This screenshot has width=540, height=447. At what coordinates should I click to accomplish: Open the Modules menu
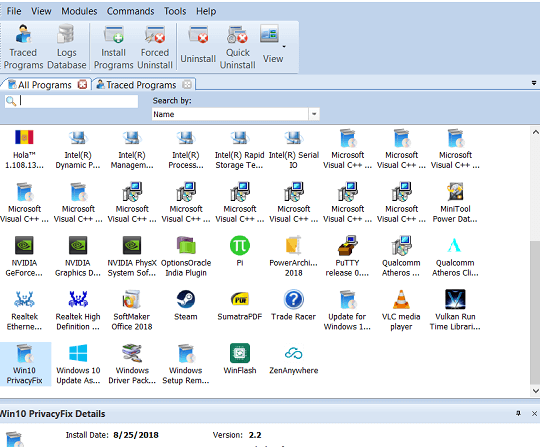(x=79, y=11)
